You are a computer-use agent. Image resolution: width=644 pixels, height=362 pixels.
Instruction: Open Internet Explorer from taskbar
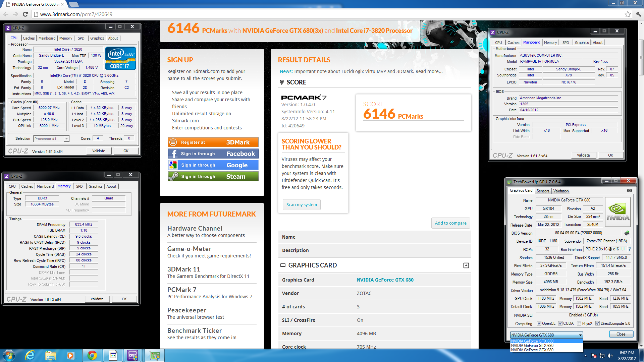[x=30, y=356]
